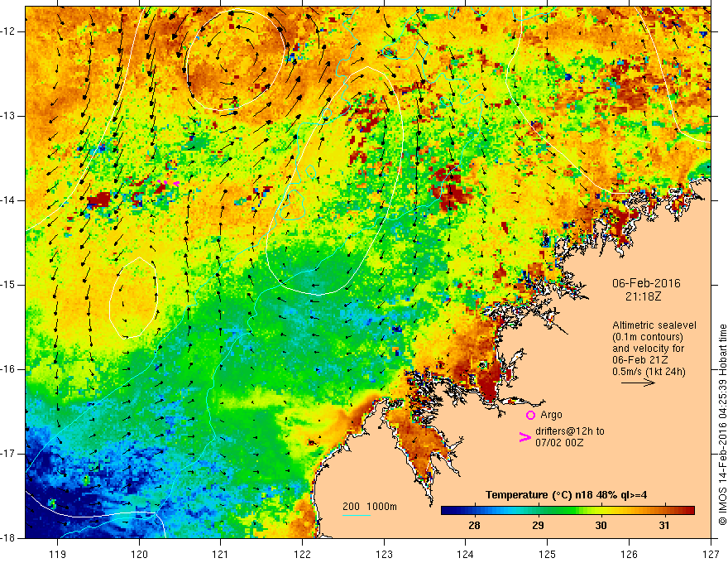Image resolution: width=728 pixels, height=563 pixels.
Task: Click the 'Temperature (°C) n18 48% ql>=4' title
Action: click(x=567, y=495)
